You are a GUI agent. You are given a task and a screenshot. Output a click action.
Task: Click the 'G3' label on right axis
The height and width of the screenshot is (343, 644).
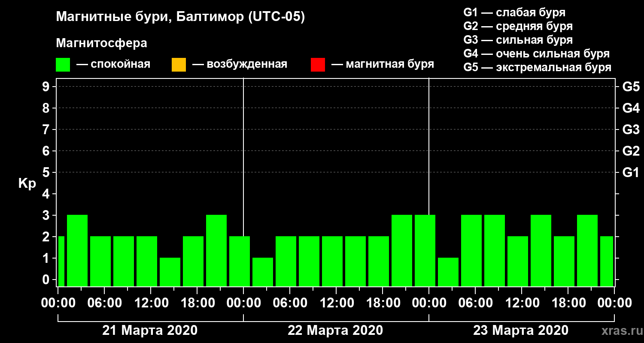click(x=631, y=129)
